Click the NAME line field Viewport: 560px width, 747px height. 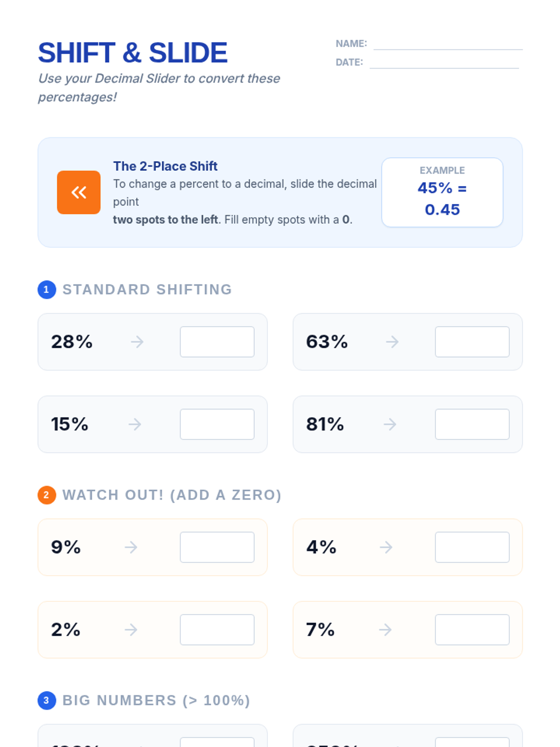click(x=448, y=45)
